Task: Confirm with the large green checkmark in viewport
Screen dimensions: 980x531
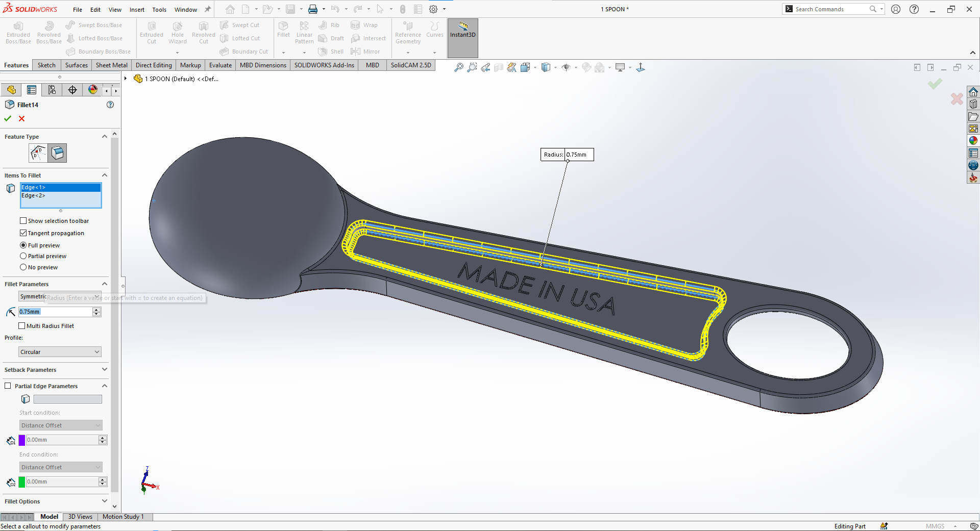Action: click(935, 84)
